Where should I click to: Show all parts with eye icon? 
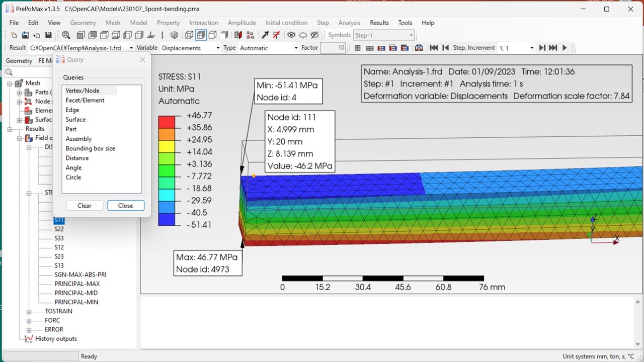(291, 35)
